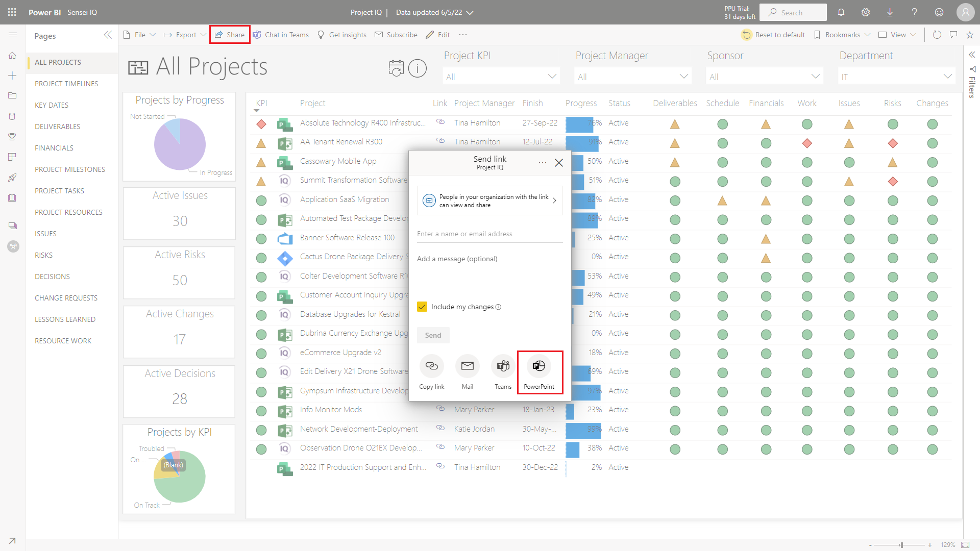The image size is (980, 551).
Task: Click the Subscribe button
Action: 396,35
